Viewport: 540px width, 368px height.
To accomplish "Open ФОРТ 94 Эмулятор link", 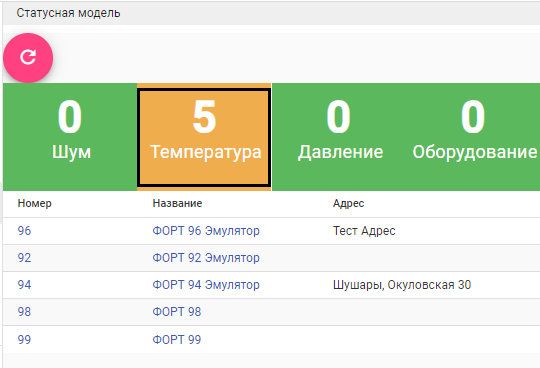I will click(x=206, y=285).
